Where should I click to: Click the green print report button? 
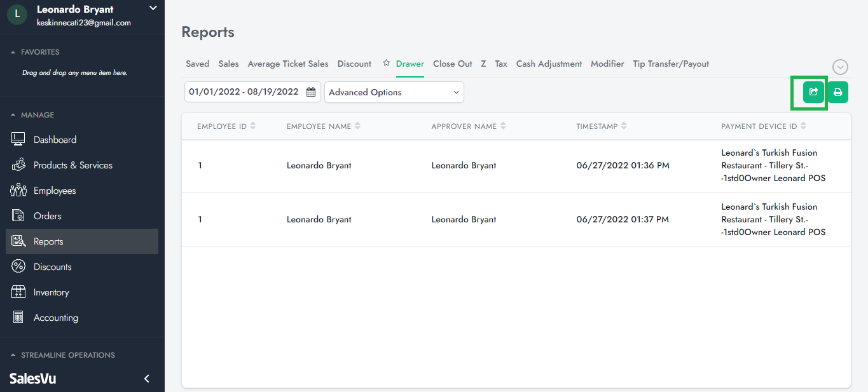(837, 92)
